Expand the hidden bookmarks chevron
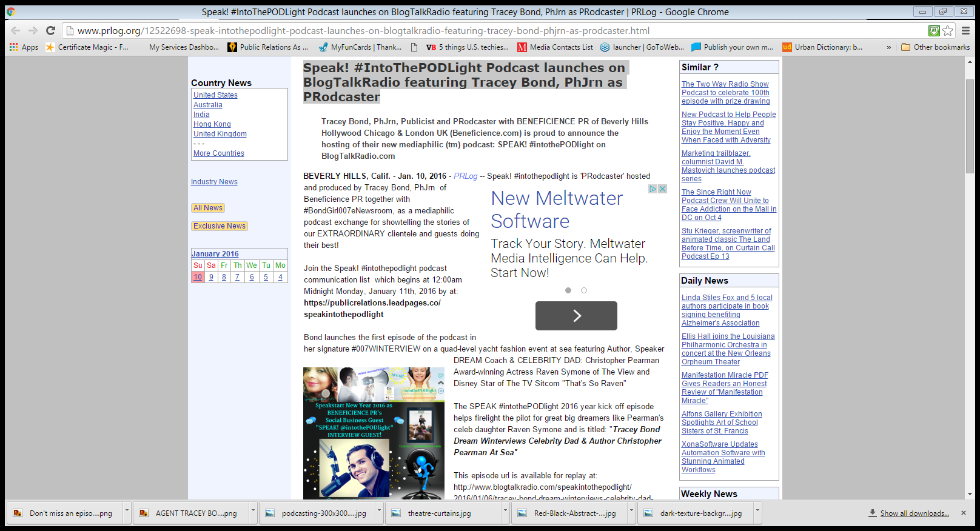 pos(888,47)
